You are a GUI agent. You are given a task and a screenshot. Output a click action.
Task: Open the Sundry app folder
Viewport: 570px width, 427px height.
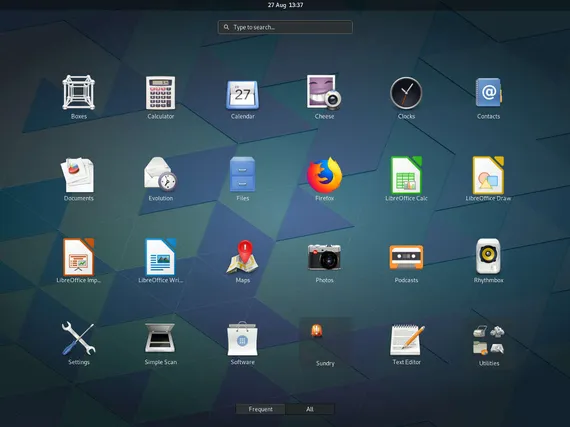click(x=325, y=343)
